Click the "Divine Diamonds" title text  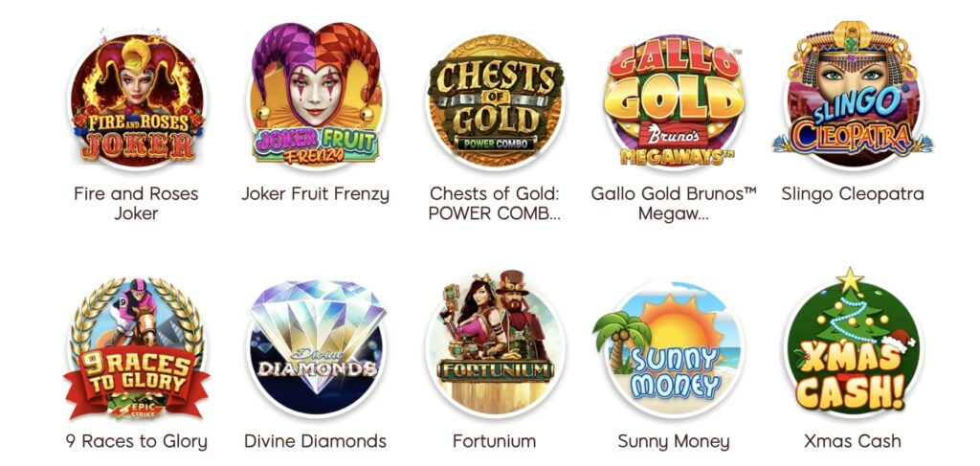[x=316, y=442]
